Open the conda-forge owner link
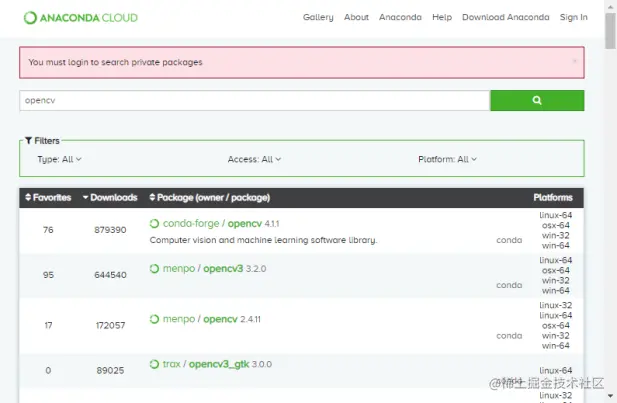617x403 pixels. coord(191,224)
